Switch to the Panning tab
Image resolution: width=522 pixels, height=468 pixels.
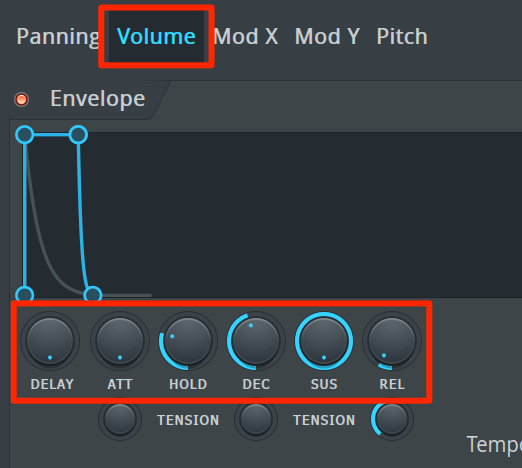[58, 37]
